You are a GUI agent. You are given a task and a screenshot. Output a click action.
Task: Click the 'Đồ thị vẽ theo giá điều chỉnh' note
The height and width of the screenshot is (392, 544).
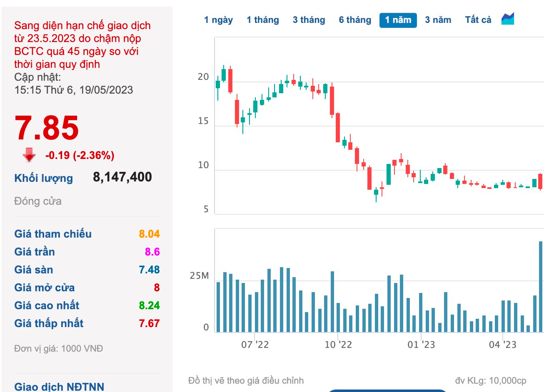pyautogui.click(x=246, y=380)
